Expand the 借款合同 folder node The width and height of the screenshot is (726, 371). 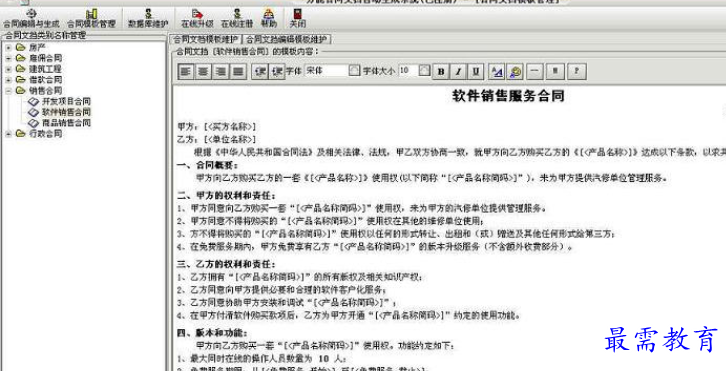[8, 80]
